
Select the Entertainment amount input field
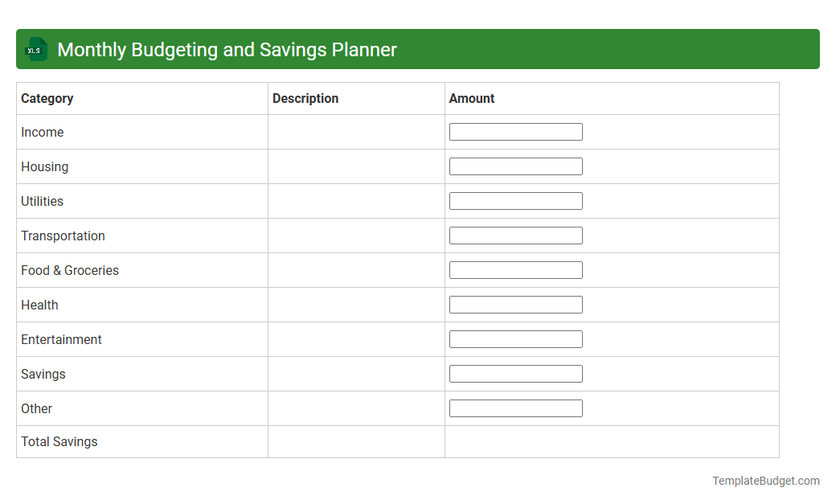pos(515,338)
